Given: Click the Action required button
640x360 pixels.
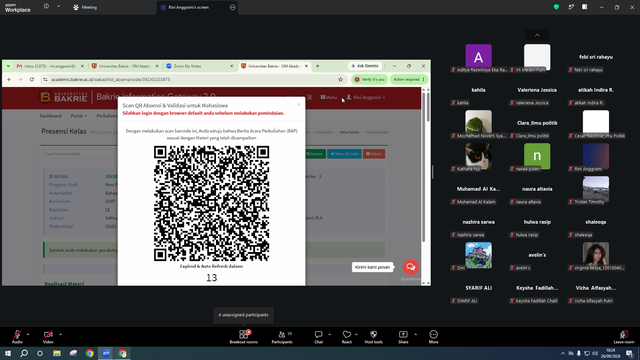Looking at the screenshot, I should coord(409,79).
